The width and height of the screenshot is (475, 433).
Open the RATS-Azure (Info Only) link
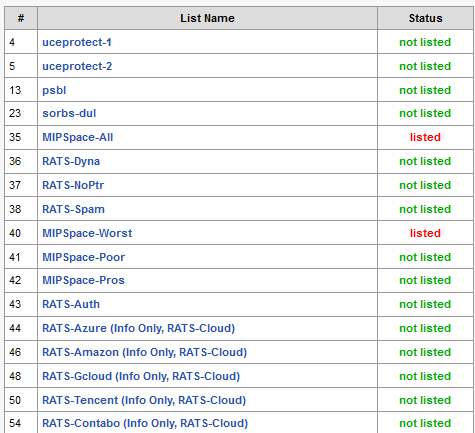[138, 328]
